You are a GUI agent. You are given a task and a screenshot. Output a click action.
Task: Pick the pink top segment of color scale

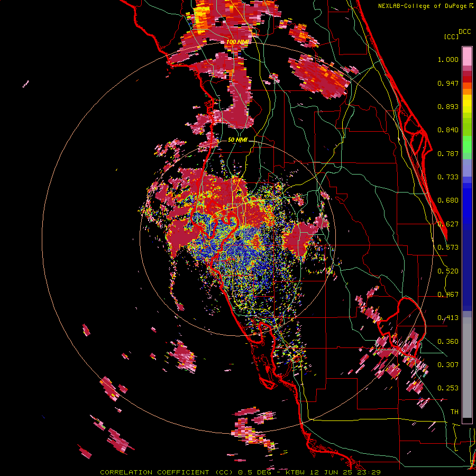pos(467,56)
